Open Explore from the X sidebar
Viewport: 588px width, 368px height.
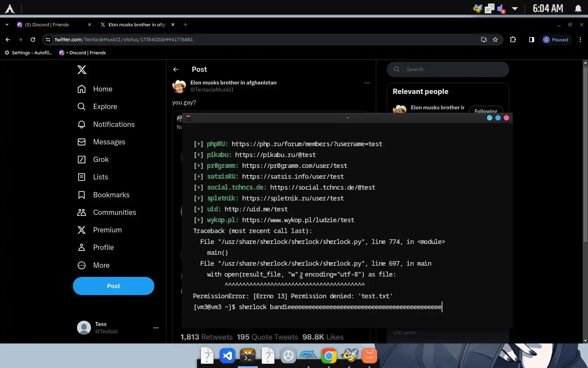click(97, 107)
